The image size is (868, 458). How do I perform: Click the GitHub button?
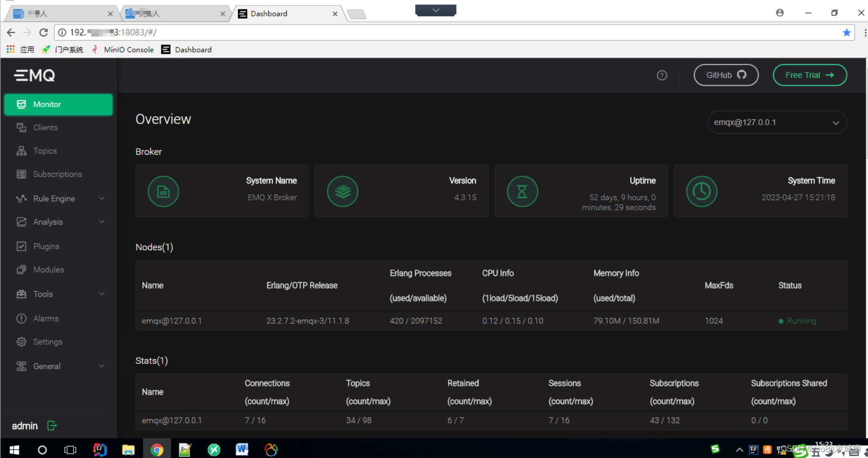[726, 75]
